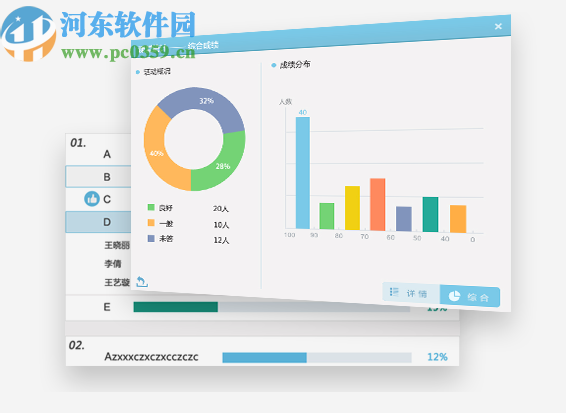
Task: Close the score dialog with the X button
Action: point(498,26)
